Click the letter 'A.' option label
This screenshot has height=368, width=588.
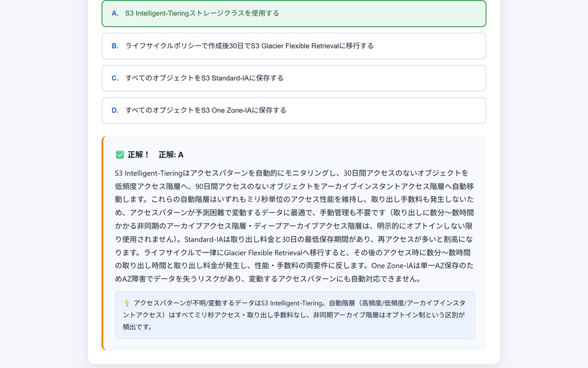tap(115, 14)
